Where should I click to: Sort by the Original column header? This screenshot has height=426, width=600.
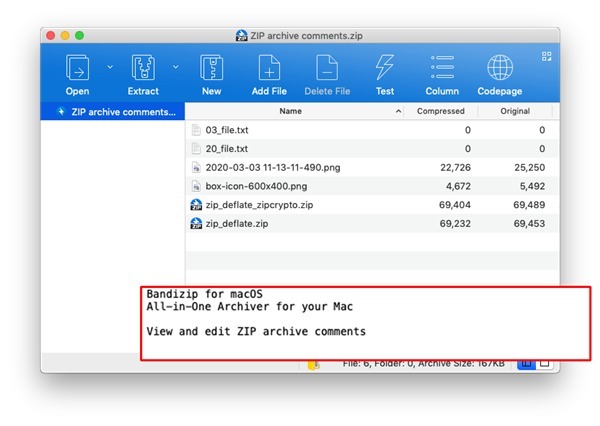pyautogui.click(x=515, y=111)
